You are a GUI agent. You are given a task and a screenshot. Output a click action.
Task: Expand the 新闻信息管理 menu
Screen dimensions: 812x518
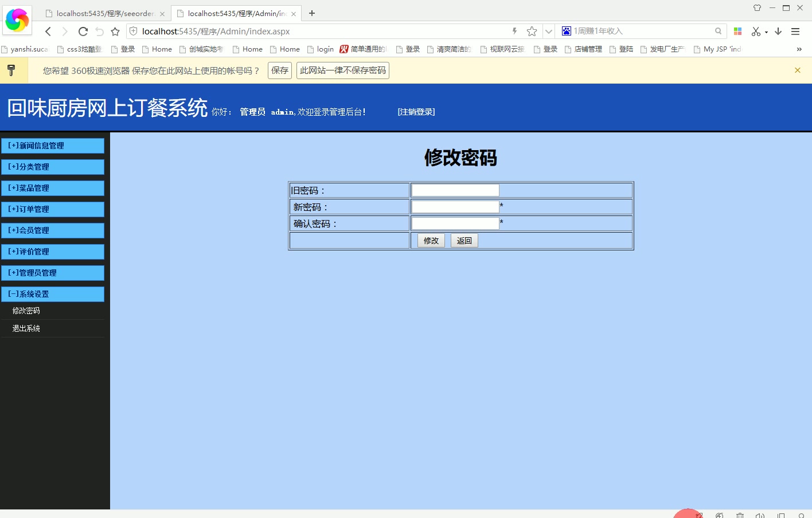52,146
